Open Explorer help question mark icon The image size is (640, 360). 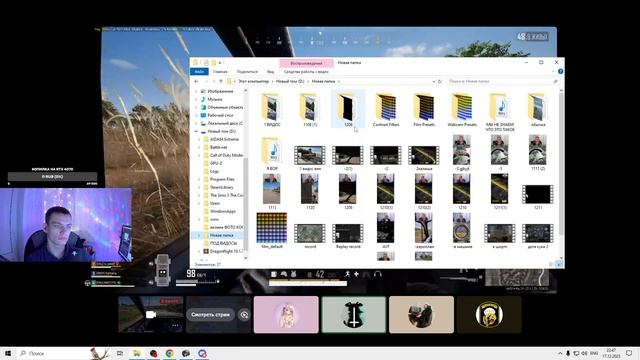pyautogui.click(x=560, y=71)
